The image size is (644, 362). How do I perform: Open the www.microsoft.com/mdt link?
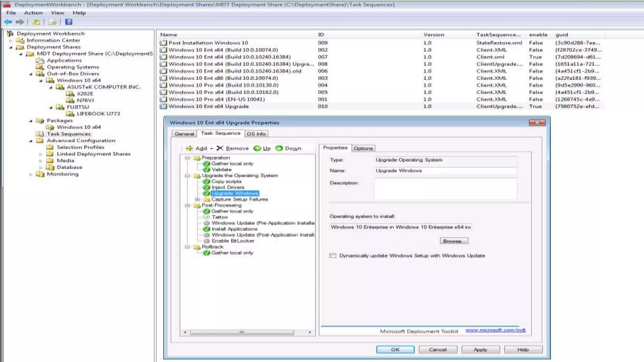pyautogui.click(x=495, y=330)
